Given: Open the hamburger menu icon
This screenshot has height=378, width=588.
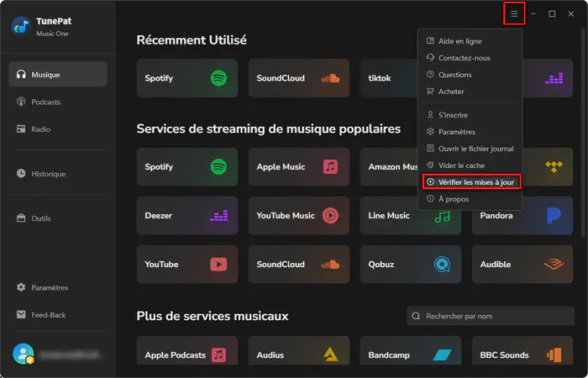Looking at the screenshot, I should pyautogui.click(x=514, y=14).
